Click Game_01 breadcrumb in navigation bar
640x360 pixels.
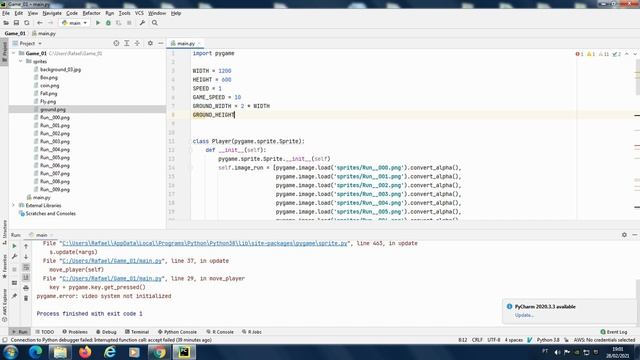[15, 33]
